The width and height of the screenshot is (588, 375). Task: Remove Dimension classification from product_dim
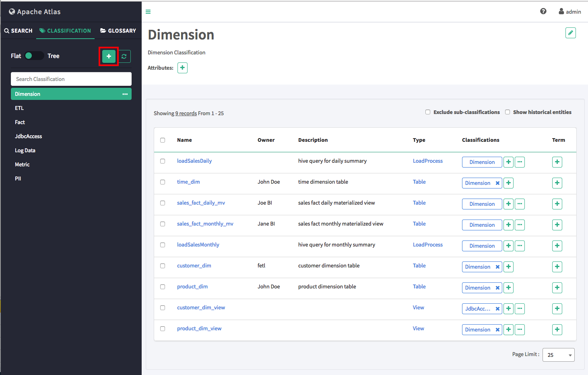pos(497,288)
